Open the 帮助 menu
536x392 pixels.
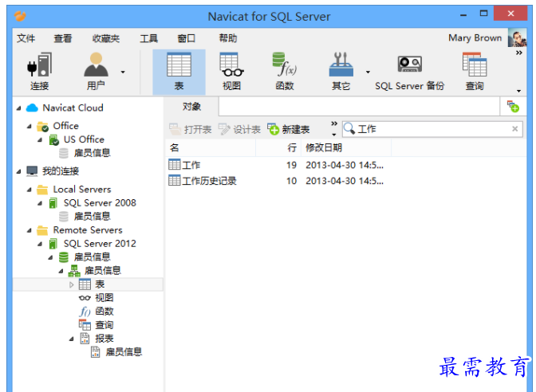pyautogui.click(x=228, y=38)
